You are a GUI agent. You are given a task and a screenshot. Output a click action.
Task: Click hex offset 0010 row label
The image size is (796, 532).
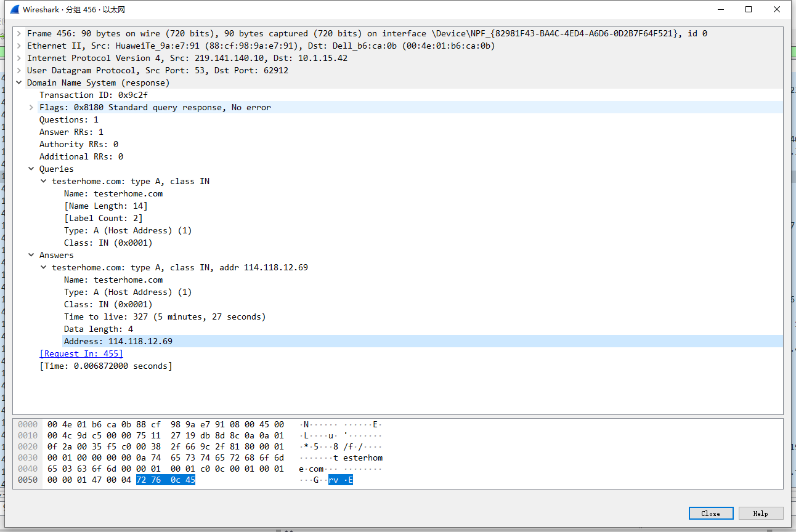tap(28, 435)
